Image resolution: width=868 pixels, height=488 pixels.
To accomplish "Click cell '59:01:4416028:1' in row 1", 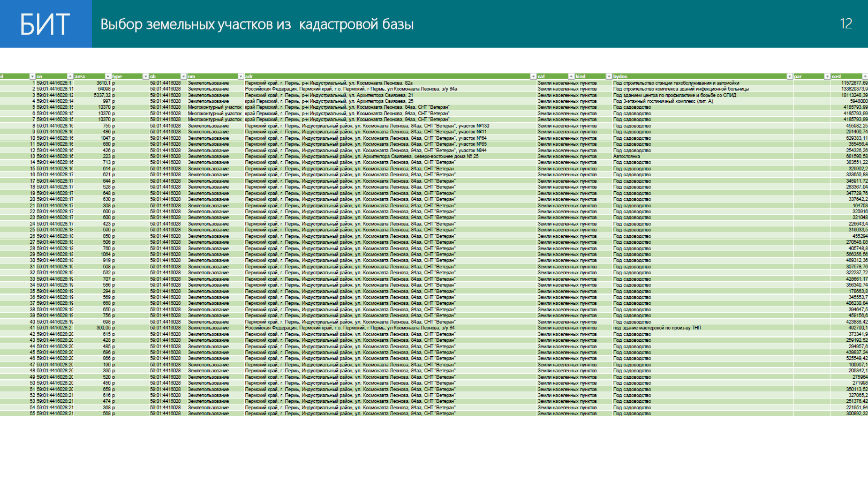I will (54, 83).
